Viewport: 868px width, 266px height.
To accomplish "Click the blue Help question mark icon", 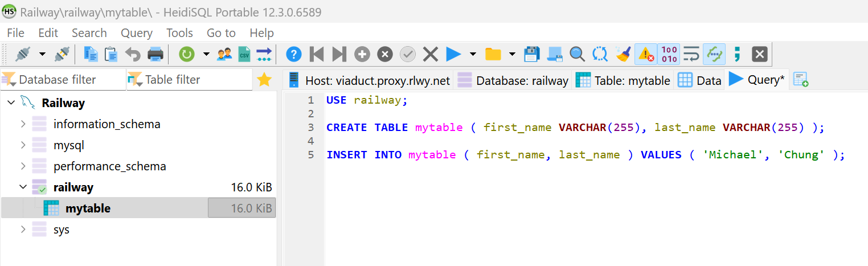I will 293,54.
